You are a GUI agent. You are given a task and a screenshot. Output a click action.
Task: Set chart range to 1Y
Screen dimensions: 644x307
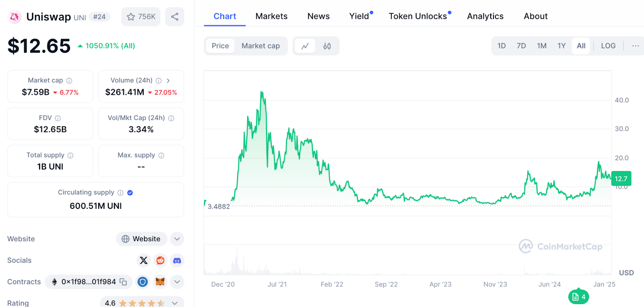tap(561, 46)
